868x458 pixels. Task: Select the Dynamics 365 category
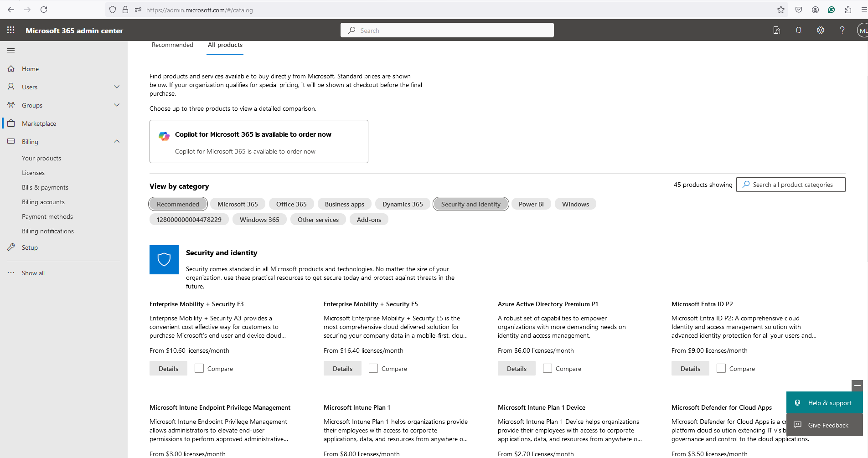(403, 204)
